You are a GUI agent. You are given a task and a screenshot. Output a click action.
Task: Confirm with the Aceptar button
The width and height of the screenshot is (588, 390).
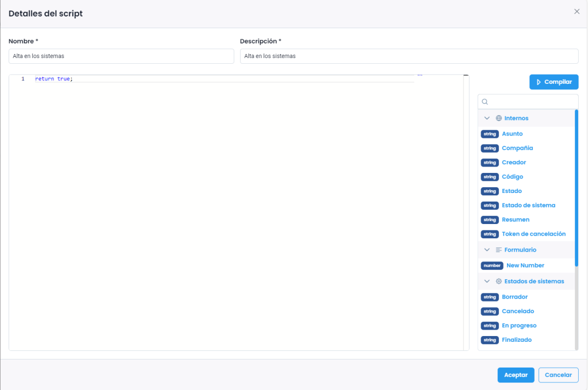click(516, 375)
